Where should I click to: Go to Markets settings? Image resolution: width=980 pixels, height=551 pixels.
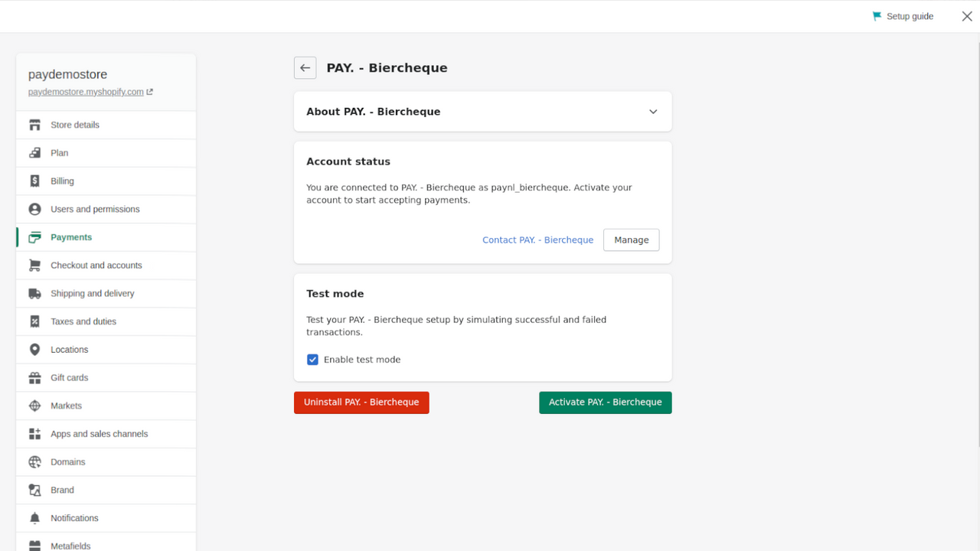click(106, 406)
